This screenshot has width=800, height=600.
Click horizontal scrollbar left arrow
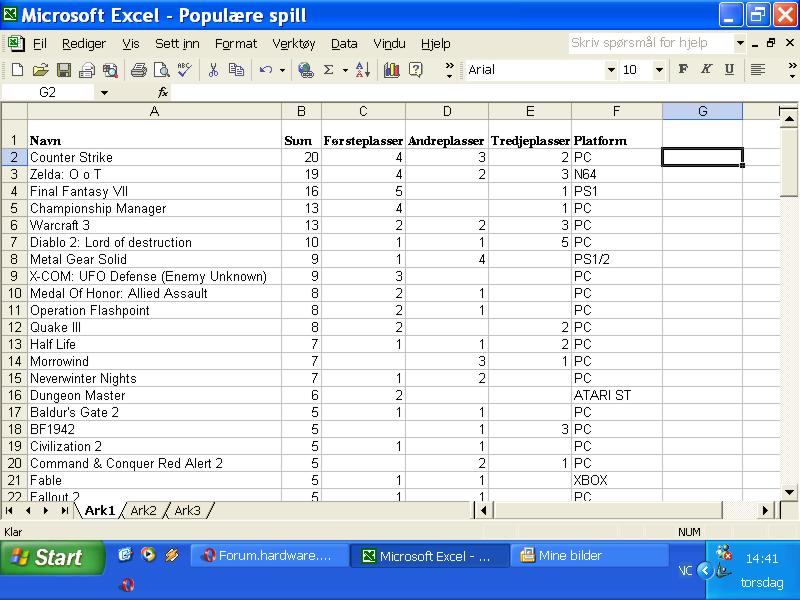coord(483,510)
